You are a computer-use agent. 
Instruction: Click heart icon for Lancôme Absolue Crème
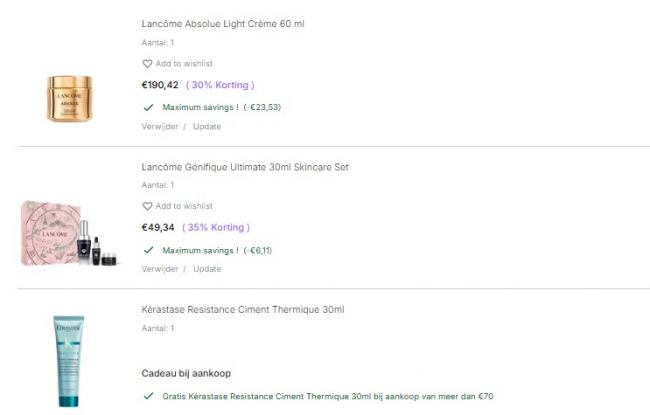[147, 63]
